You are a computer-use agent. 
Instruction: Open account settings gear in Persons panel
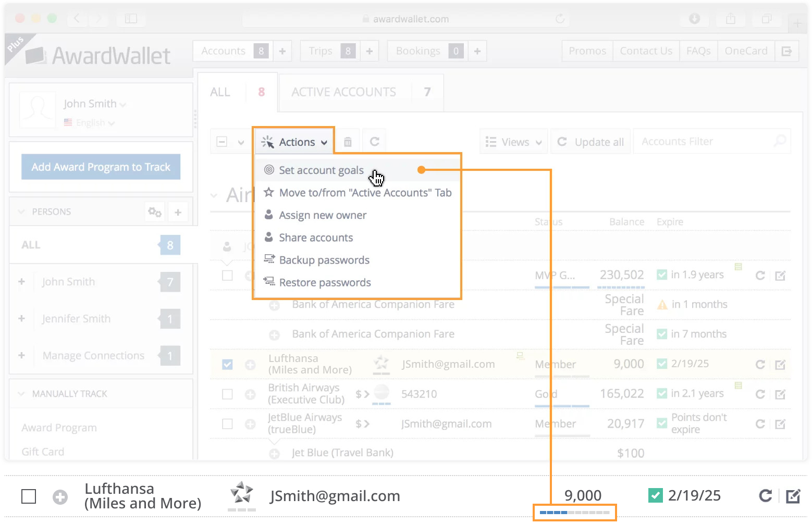(154, 211)
